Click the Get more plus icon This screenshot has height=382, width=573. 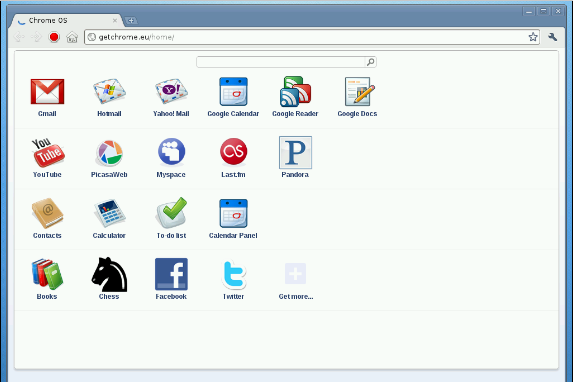click(x=295, y=273)
